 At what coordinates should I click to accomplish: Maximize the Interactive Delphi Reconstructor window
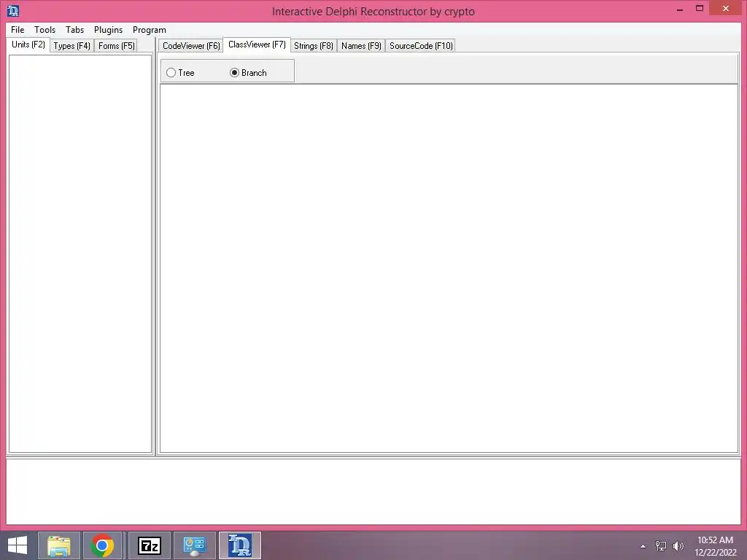coord(700,9)
